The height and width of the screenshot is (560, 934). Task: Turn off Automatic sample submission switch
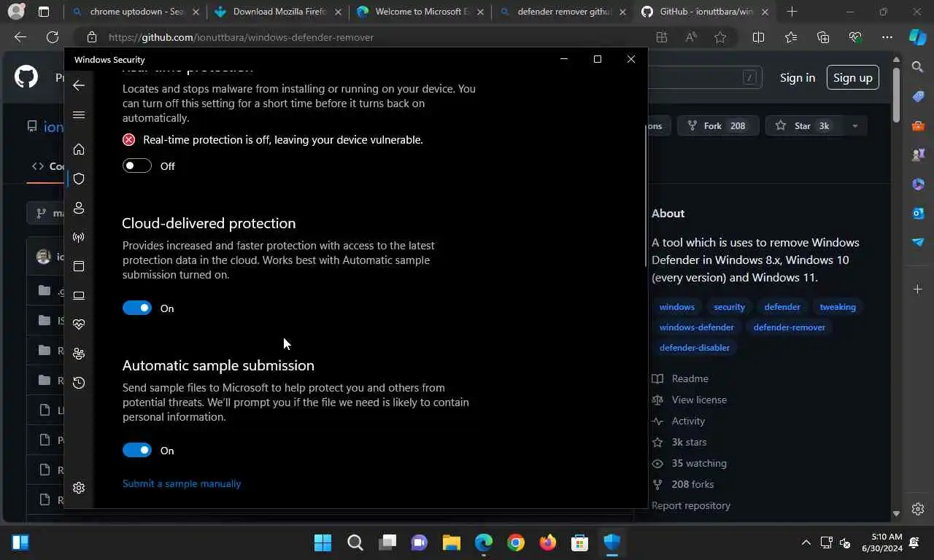(x=137, y=450)
